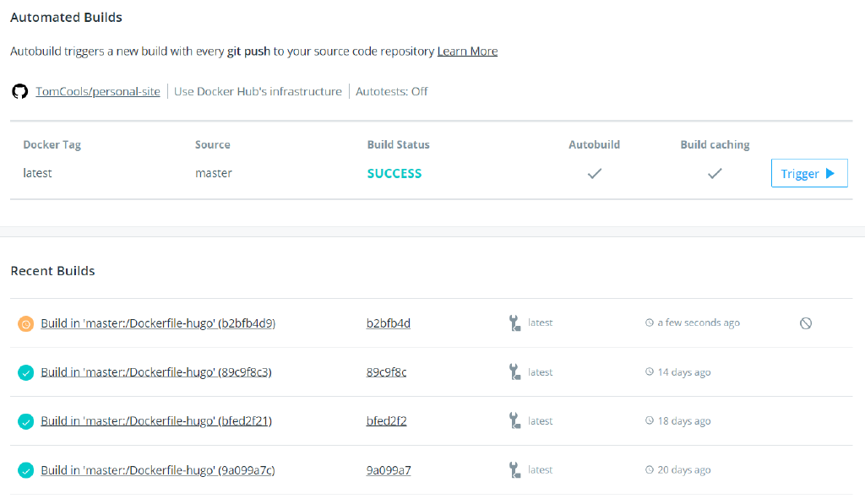Click the green check icon on build bfed2f21

point(24,420)
